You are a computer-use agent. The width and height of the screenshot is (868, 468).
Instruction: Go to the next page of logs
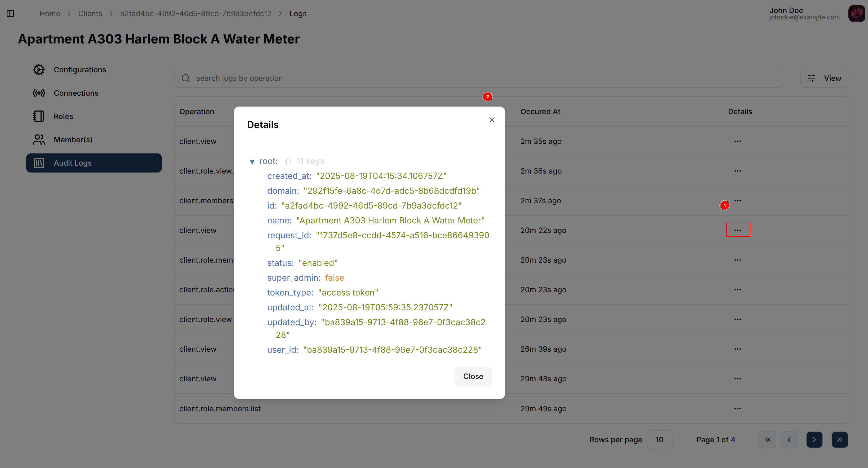coord(814,439)
